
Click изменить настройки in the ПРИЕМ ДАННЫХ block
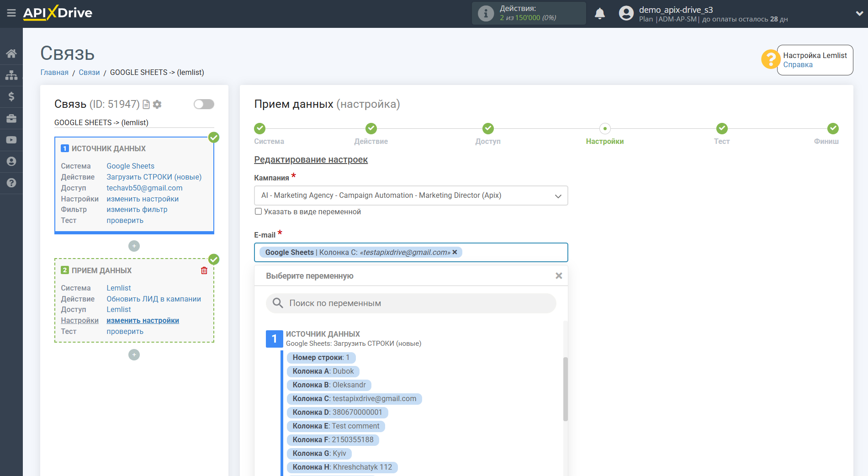(143, 320)
